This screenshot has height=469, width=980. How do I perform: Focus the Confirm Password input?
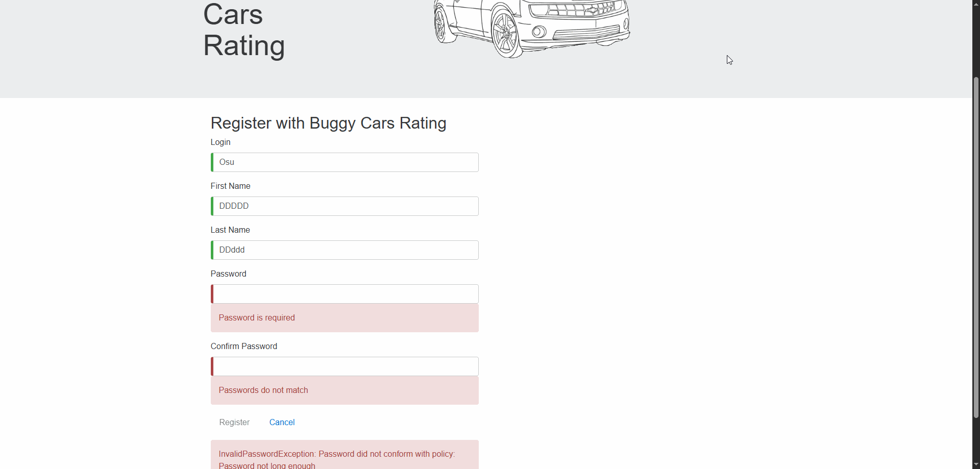coord(345,366)
